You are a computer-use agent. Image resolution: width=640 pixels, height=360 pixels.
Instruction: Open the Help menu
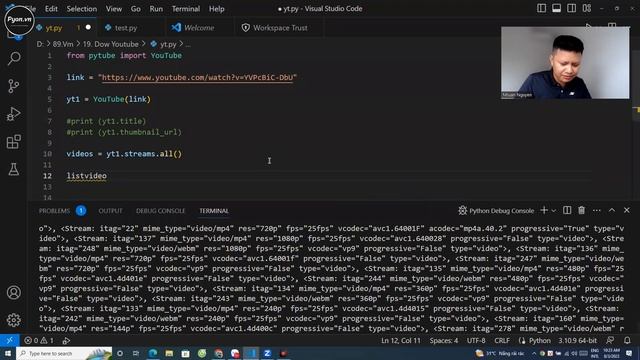point(216,9)
